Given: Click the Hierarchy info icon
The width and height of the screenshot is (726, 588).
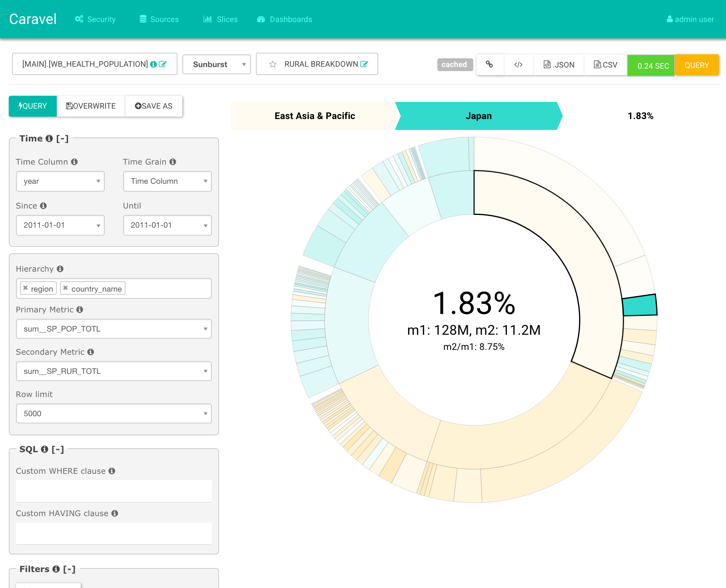Looking at the screenshot, I should (x=60, y=269).
